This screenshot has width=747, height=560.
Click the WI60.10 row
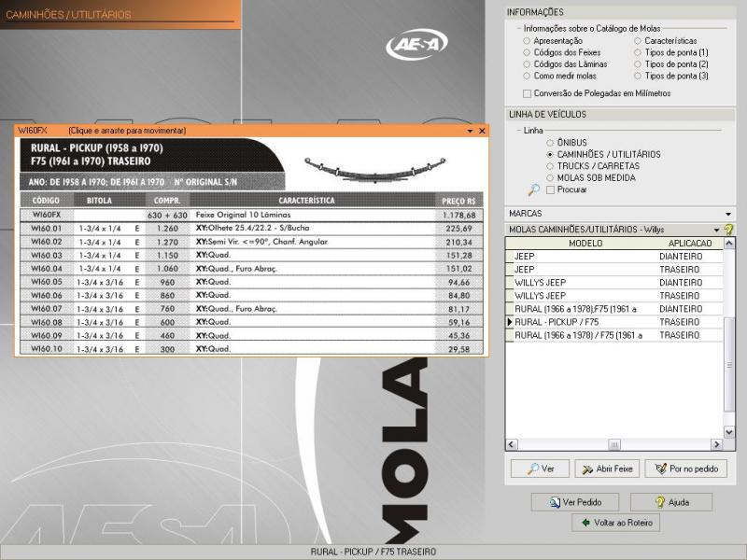point(251,348)
